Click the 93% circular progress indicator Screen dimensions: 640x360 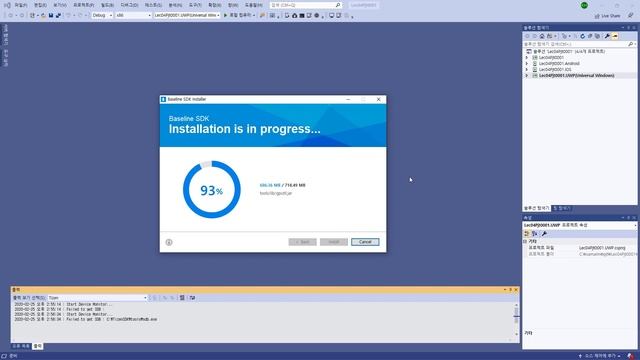211,189
